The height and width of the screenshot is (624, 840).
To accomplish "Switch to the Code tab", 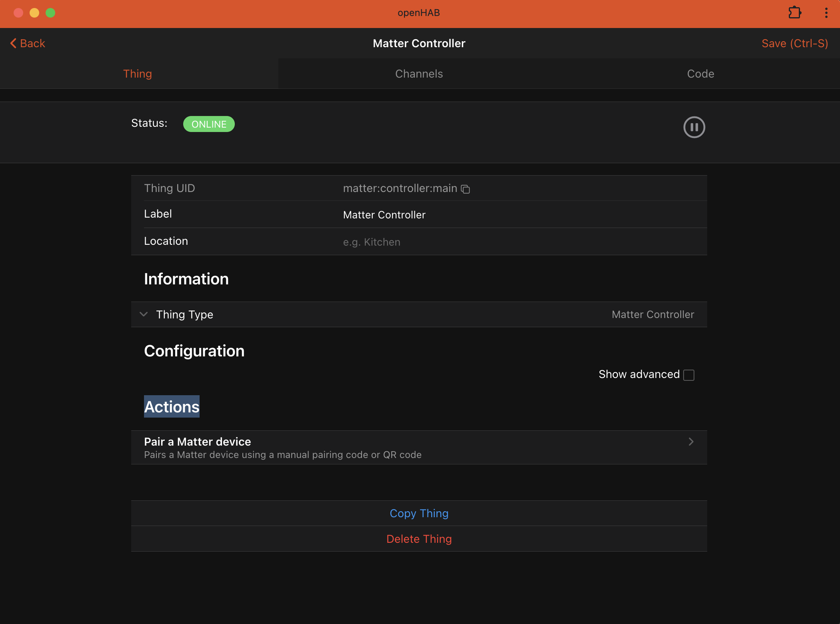I will click(700, 74).
